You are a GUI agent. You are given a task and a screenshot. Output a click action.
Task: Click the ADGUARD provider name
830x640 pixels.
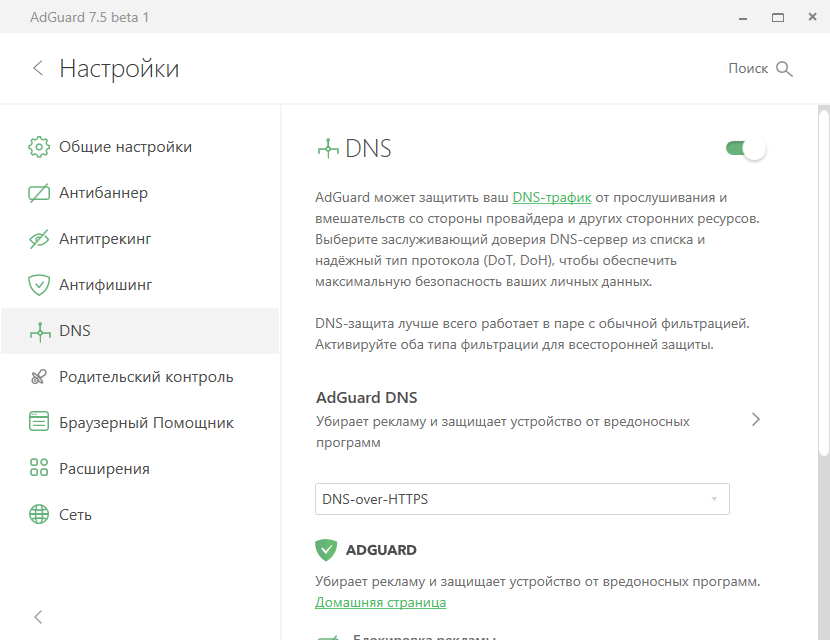click(x=381, y=550)
